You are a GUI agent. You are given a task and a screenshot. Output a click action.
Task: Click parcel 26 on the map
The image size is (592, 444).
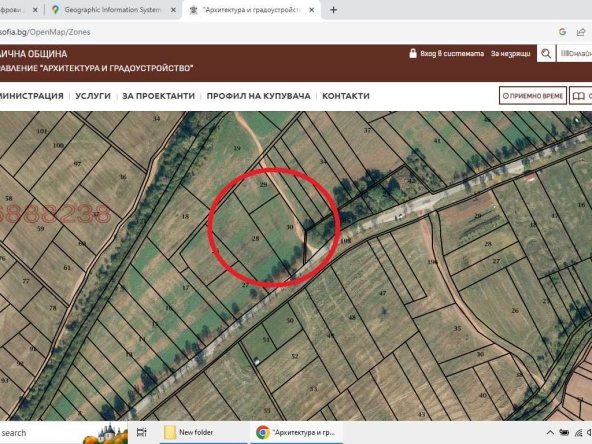pyautogui.click(x=515, y=310)
